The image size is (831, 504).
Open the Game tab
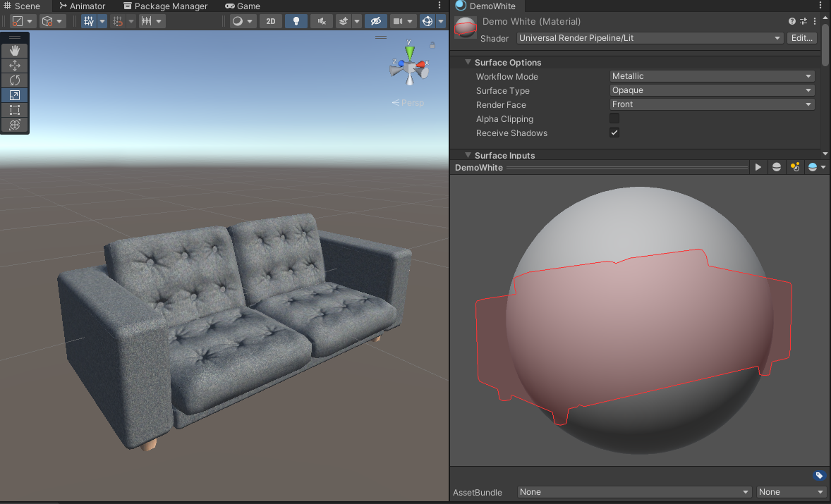pyautogui.click(x=241, y=6)
